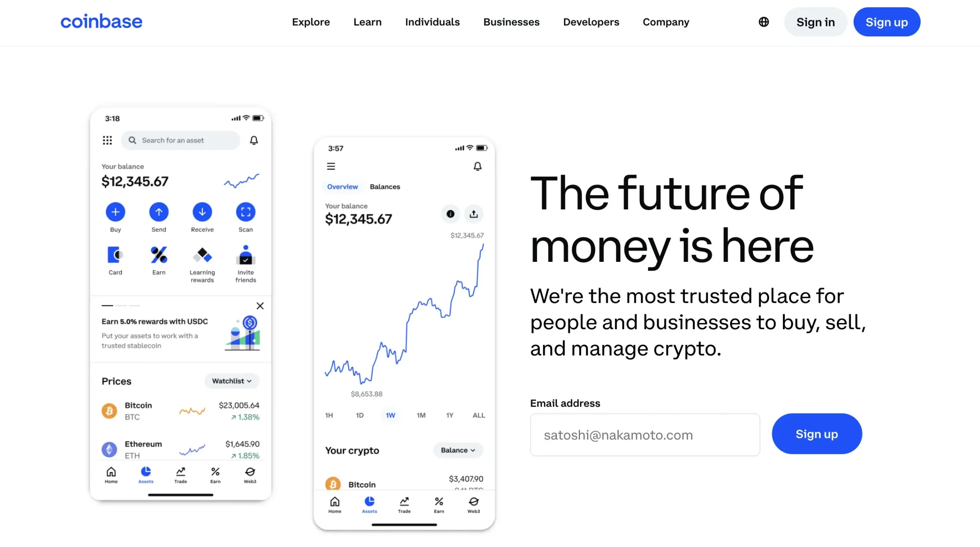Viewport: 980px width, 547px height.
Task: Click the Buy icon in the app
Action: point(115,211)
